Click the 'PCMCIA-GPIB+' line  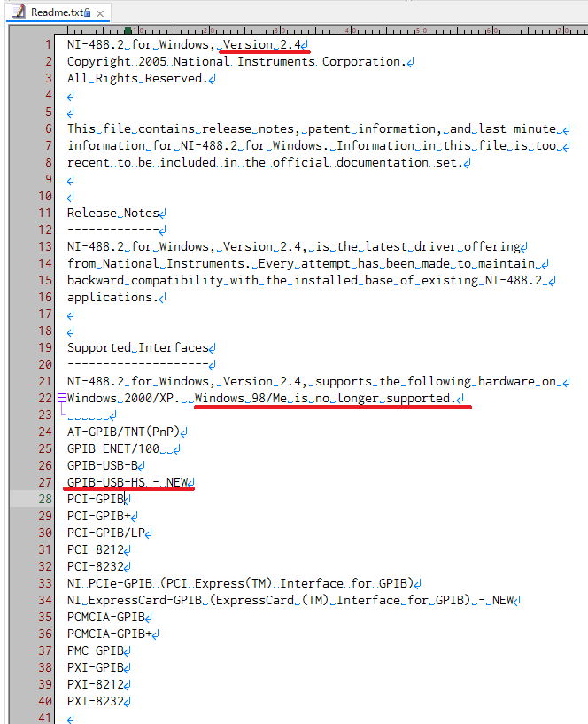coord(110,634)
